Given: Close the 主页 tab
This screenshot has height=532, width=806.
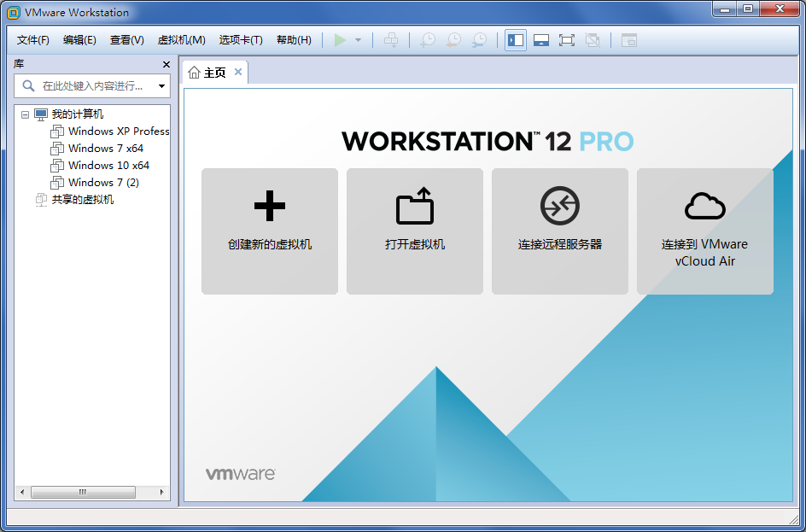Looking at the screenshot, I should tap(238, 72).
